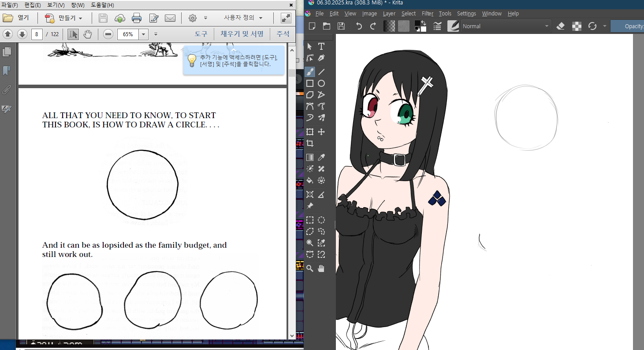Viewport: 644px width, 350px height.
Task: Open the attachments paperclip panel in PDF reader
Action: pyautogui.click(x=7, y=90)
